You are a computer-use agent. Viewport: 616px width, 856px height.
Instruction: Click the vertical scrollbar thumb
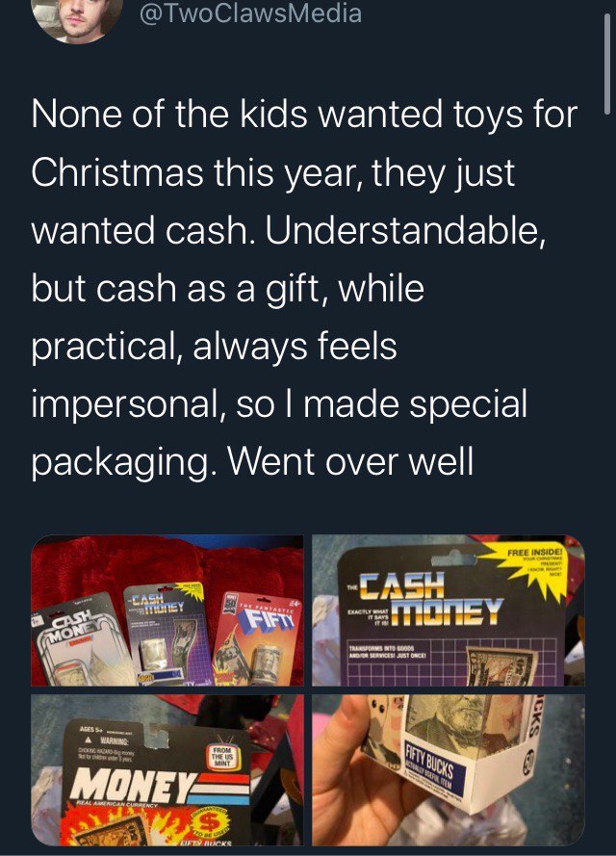[607, 65]
